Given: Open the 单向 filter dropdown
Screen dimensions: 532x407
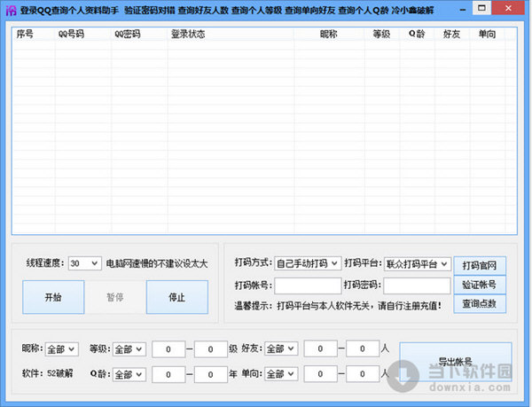Looking at the screenshot, I should tap(281, 374).
